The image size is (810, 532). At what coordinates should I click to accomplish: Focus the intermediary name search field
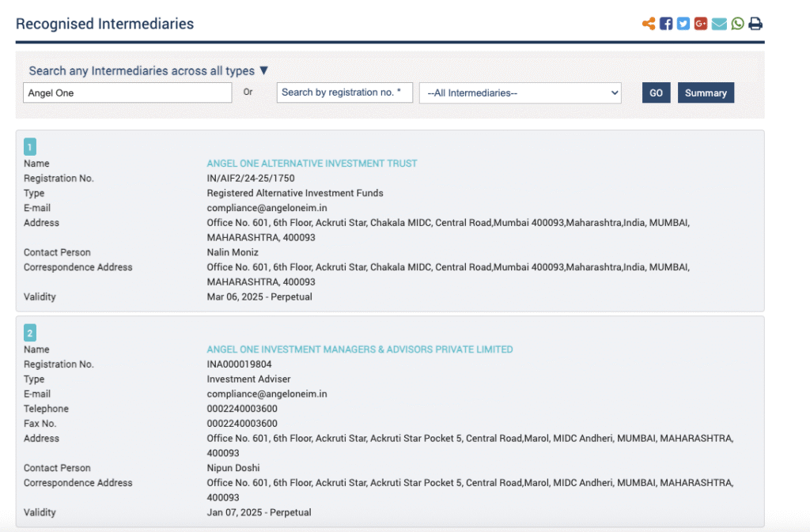pos(127,92)
